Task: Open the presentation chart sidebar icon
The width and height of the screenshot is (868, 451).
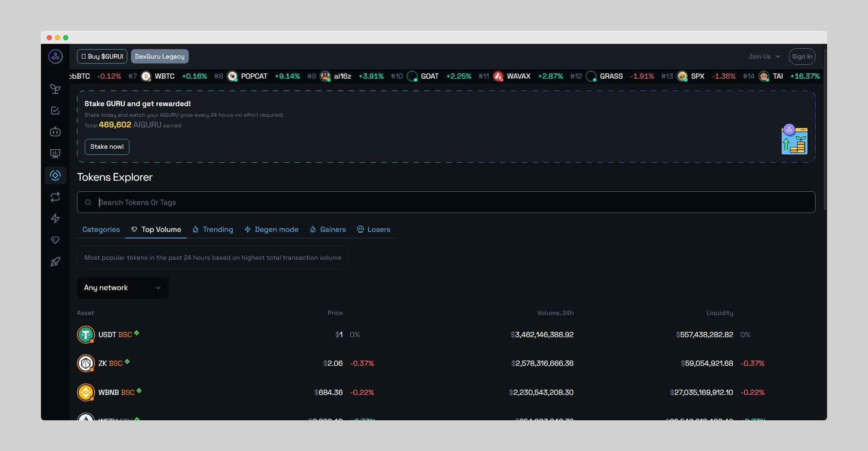Action: tap(55, 154)
